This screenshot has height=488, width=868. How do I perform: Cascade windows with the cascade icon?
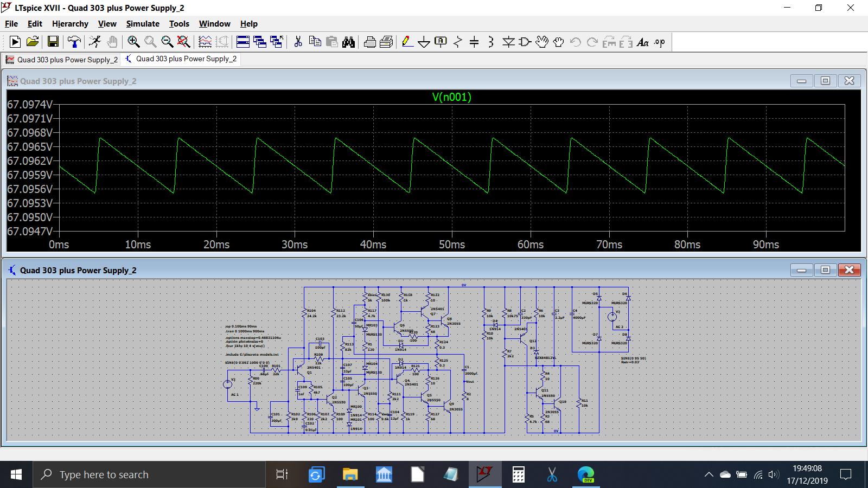coord(260,42)
